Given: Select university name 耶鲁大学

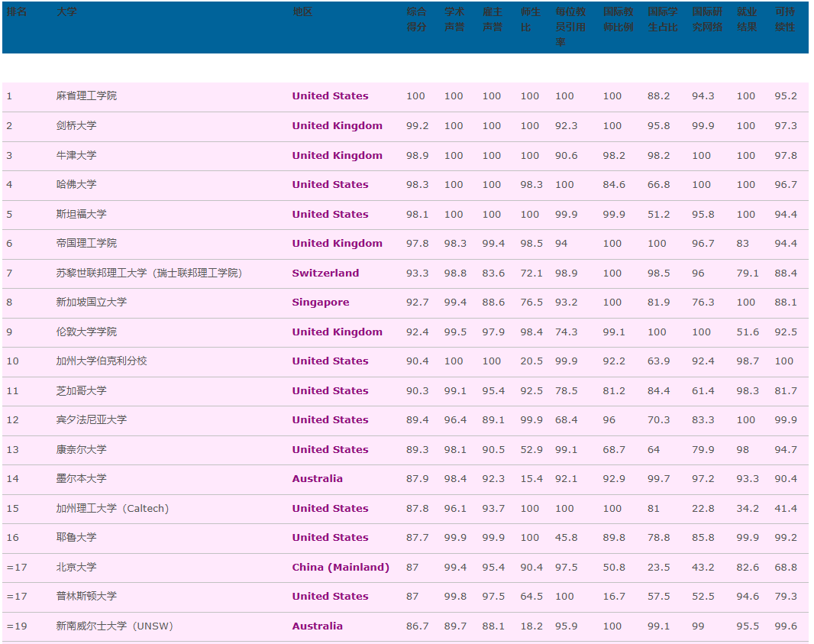Looking at the screenshot, I should click(x=76, y=537).
